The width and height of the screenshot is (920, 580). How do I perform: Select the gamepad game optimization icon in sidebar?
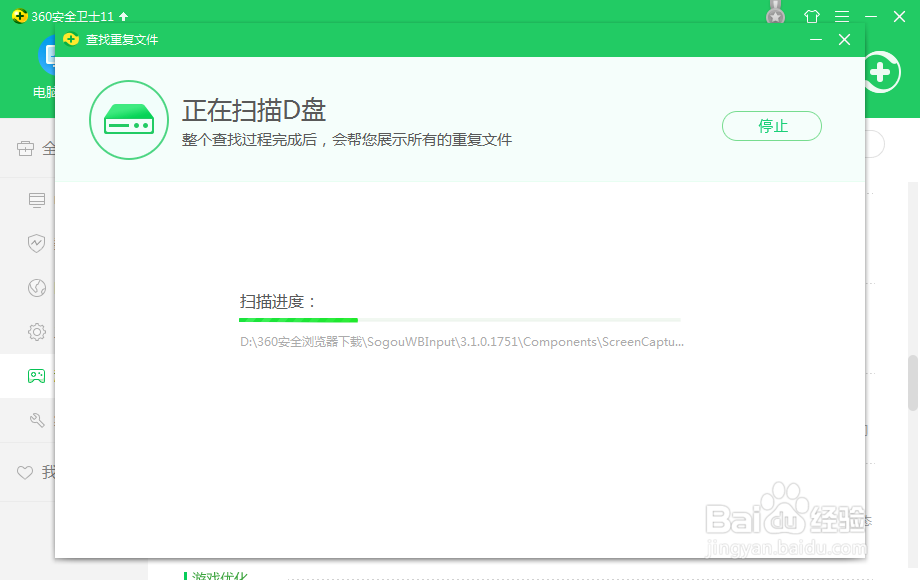[x=37, y=375]
